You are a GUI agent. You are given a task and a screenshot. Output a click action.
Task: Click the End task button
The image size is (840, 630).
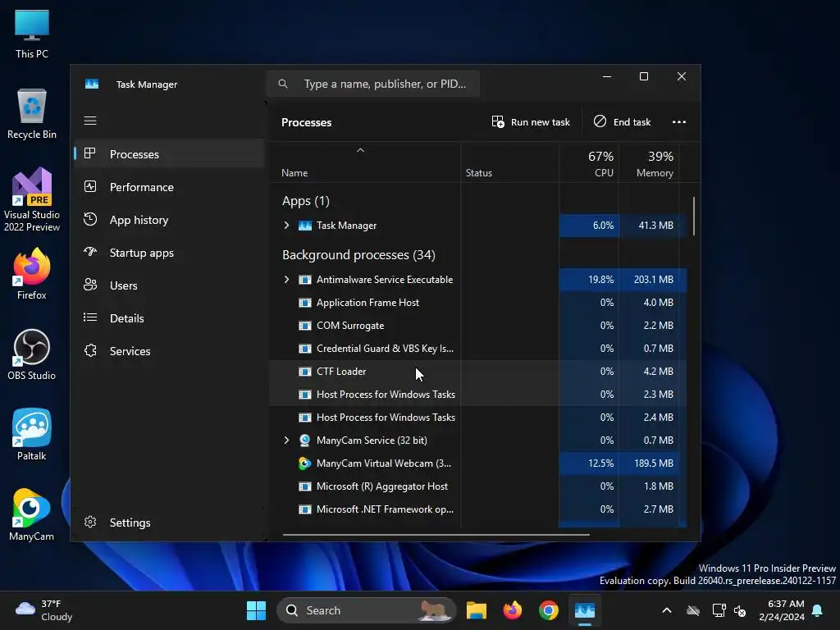click(622, 122)
